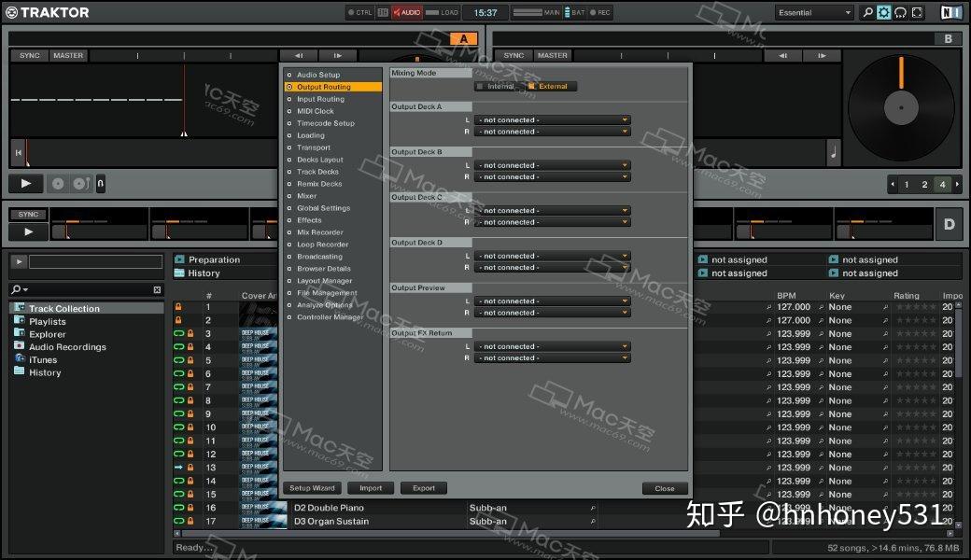Click the Deck A cue disc button

pos(58,184)
